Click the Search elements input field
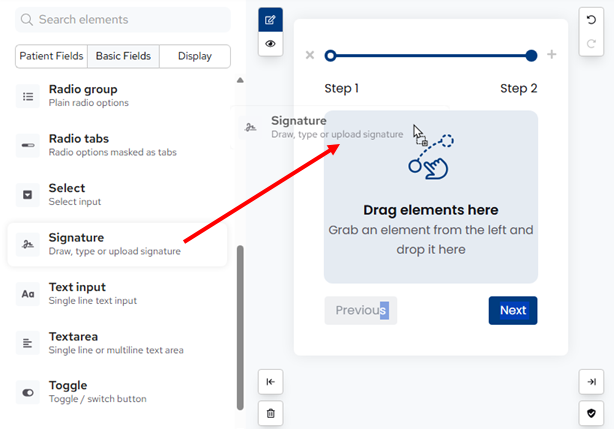This screenshot has height=429, width=614. [x=123, y=20]
